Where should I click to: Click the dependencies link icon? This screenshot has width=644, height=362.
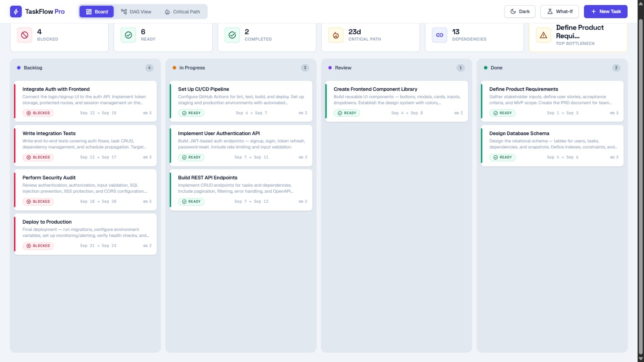click(440, 35)
